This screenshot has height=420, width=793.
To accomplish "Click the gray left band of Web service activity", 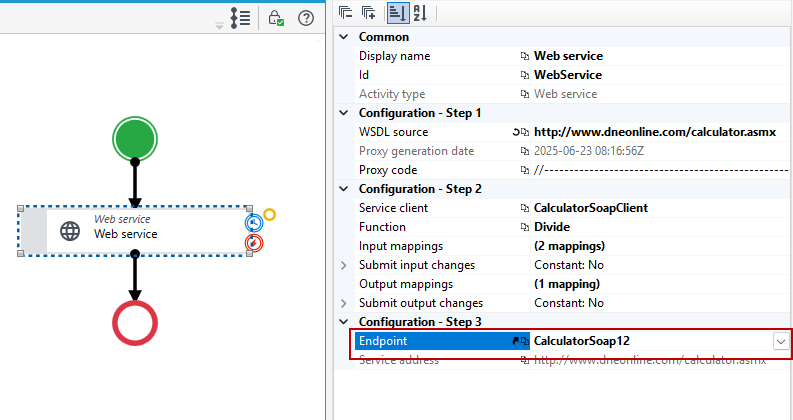I will (x=34, y=231).
